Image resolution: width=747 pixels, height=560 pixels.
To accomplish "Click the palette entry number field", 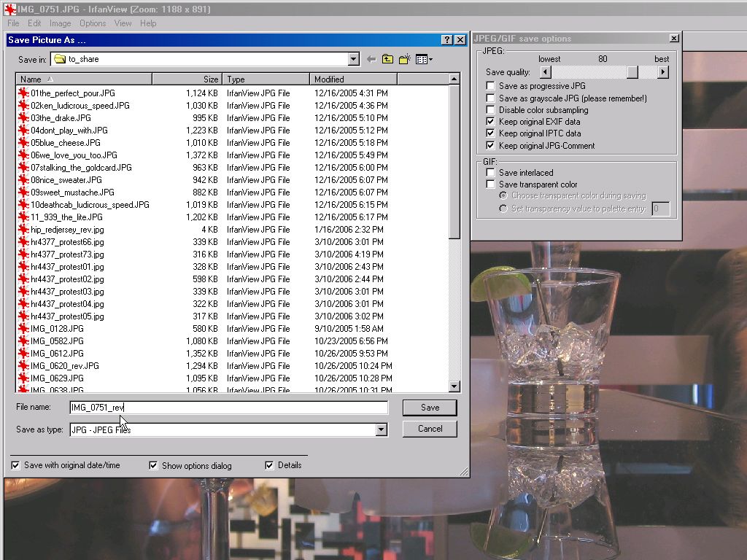I will click(x=660, y=209).
